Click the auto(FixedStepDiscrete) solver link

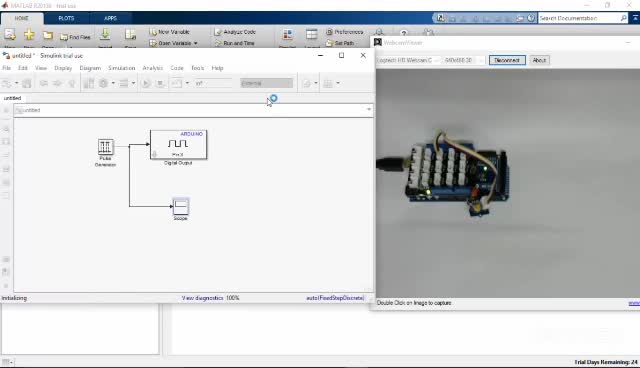[335, 298]
